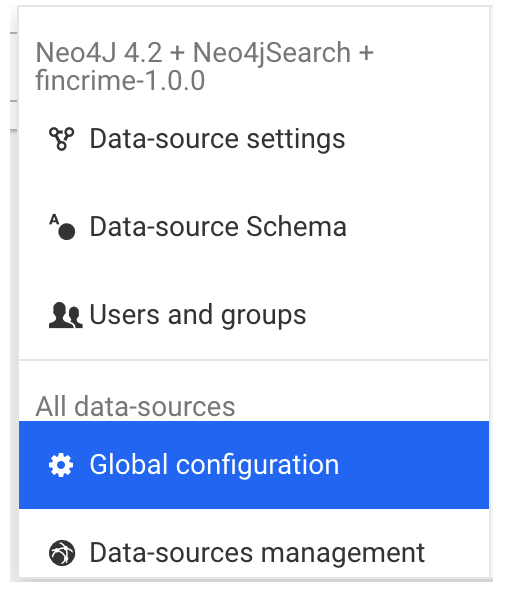Viewport: 514px width, 592px height.
Task: Select Data-source Schema from the menu
Action: 254,227
